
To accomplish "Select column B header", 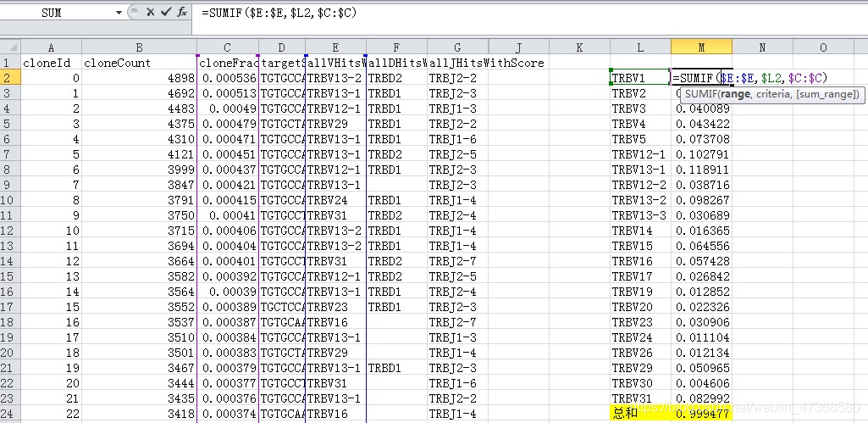I will (x=139, y=47).
